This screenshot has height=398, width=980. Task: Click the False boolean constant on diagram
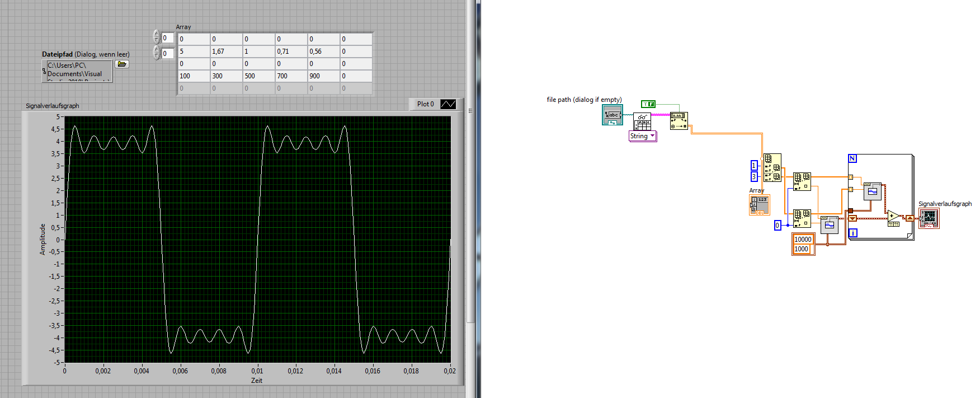(x=648, y=104)
